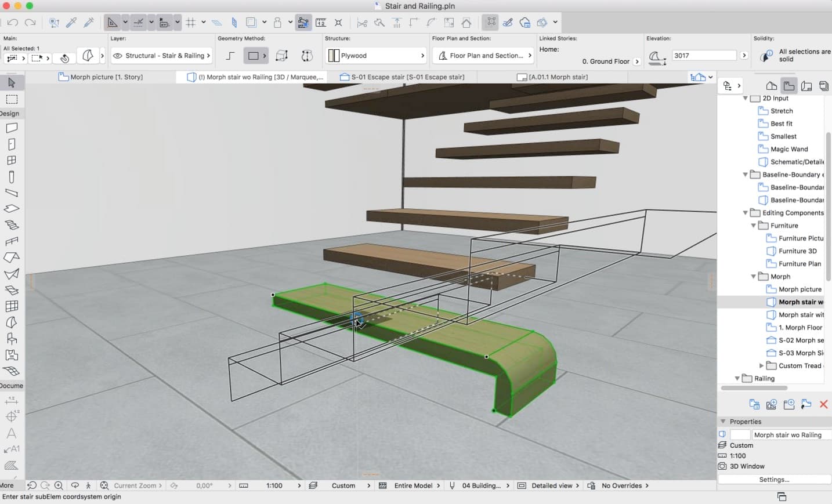
Task: Open the Morph picture [1. Story] tab
Action: pyautogui.click(x=101, y=77)
